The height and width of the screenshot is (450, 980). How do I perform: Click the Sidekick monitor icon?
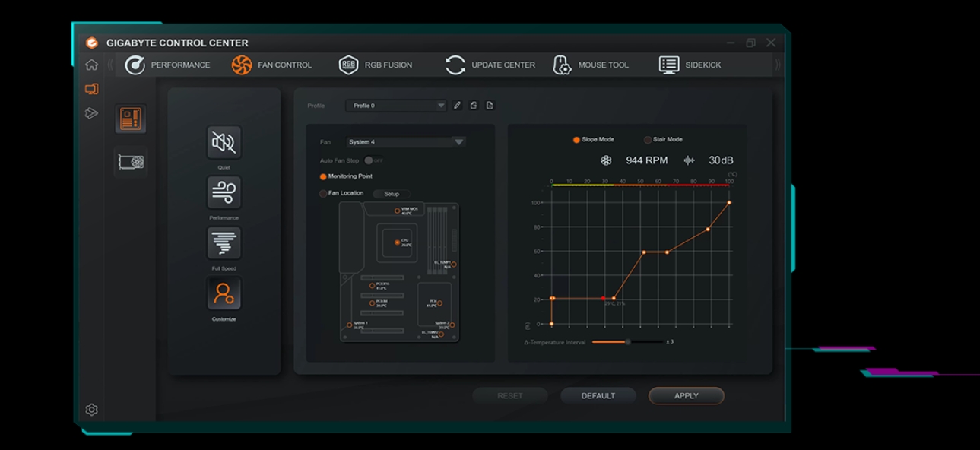[x=669, y=65]
